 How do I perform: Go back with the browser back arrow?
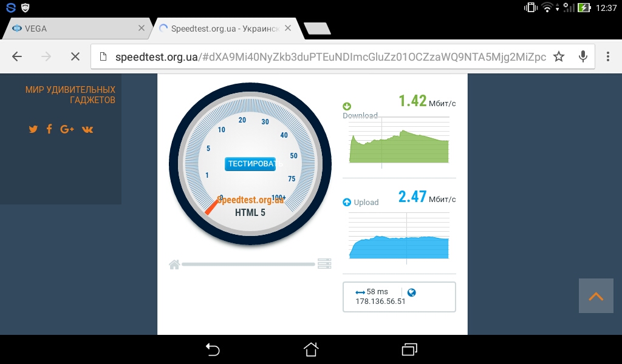coord(17,56)
